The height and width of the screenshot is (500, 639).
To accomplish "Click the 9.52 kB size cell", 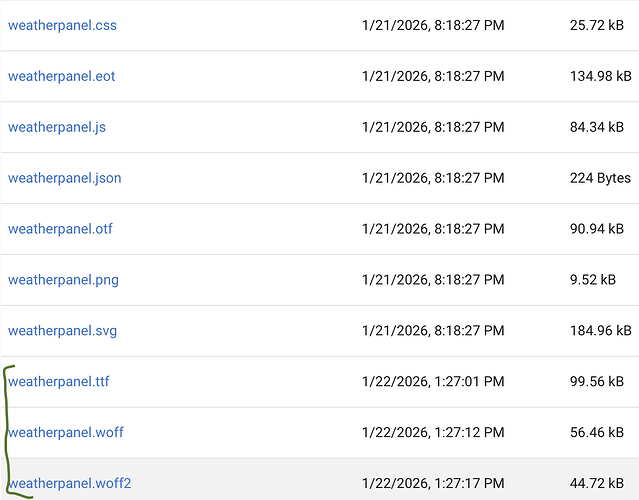I will pos(592,280).
